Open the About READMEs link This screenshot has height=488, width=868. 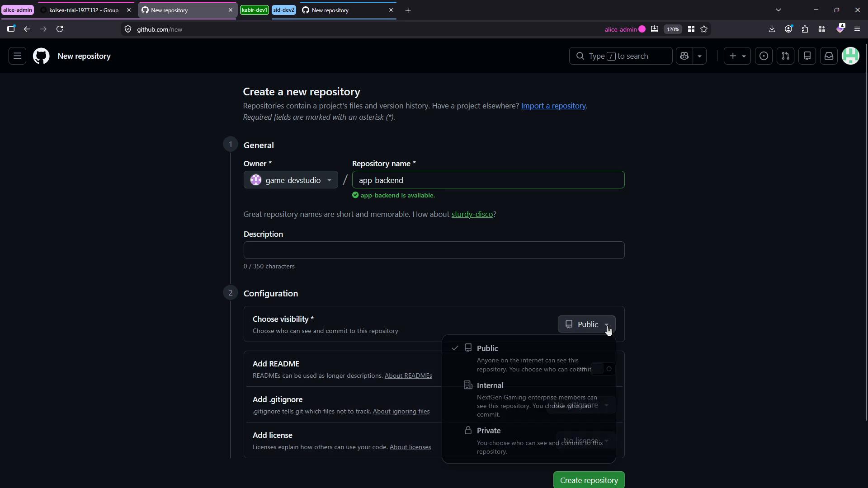point(408,375)
